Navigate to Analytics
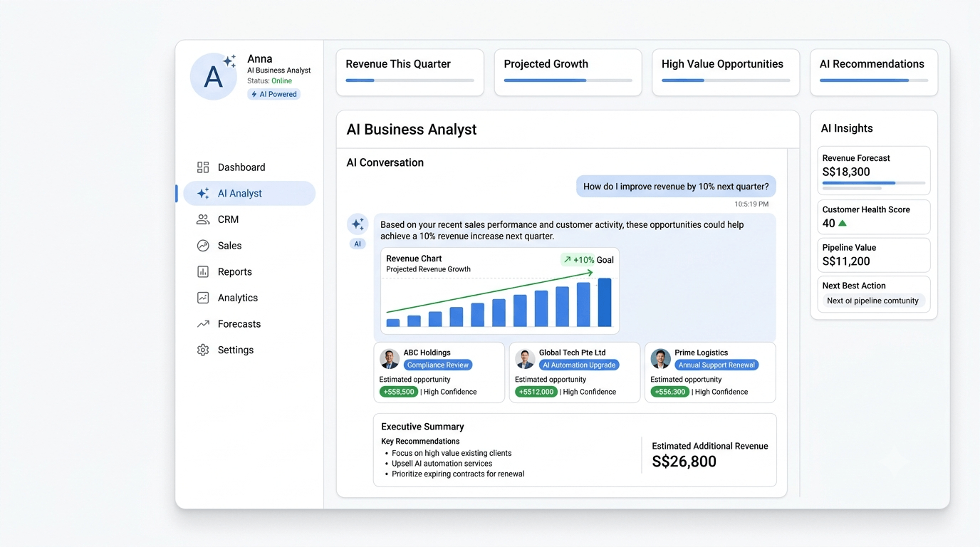The height and width of the screenshot is (547, 980). (249, 298)
